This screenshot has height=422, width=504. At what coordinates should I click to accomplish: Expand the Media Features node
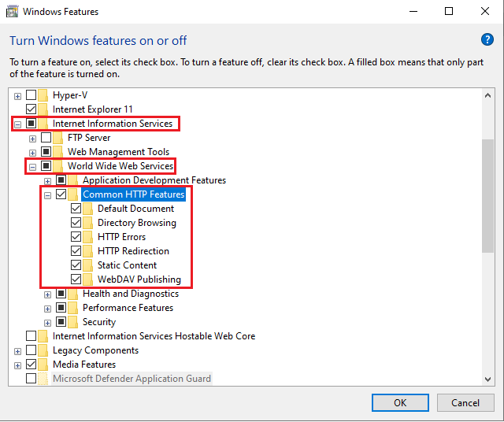point(17,365)
